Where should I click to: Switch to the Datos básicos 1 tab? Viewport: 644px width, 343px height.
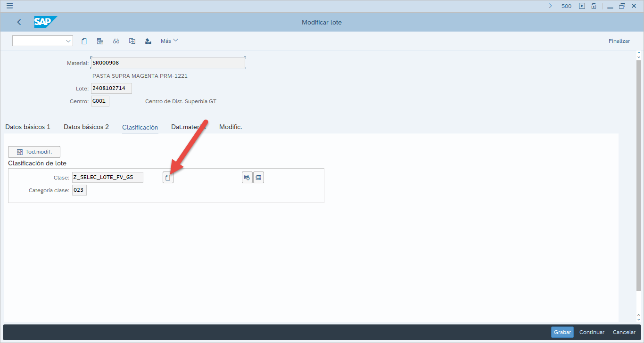28,127
